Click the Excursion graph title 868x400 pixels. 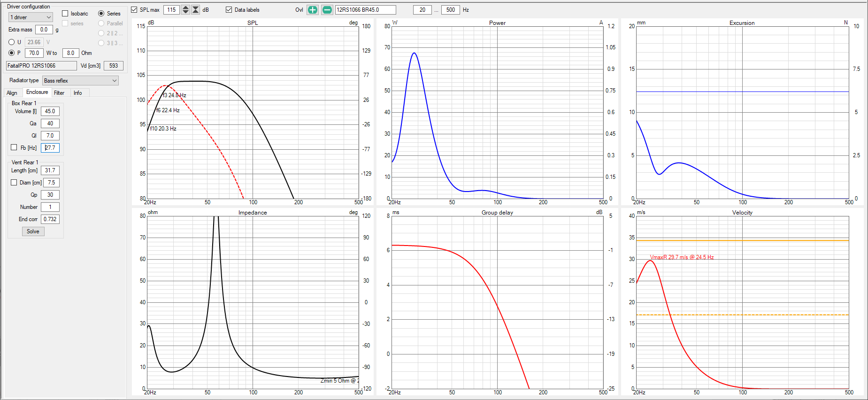(x=742, y=23)
